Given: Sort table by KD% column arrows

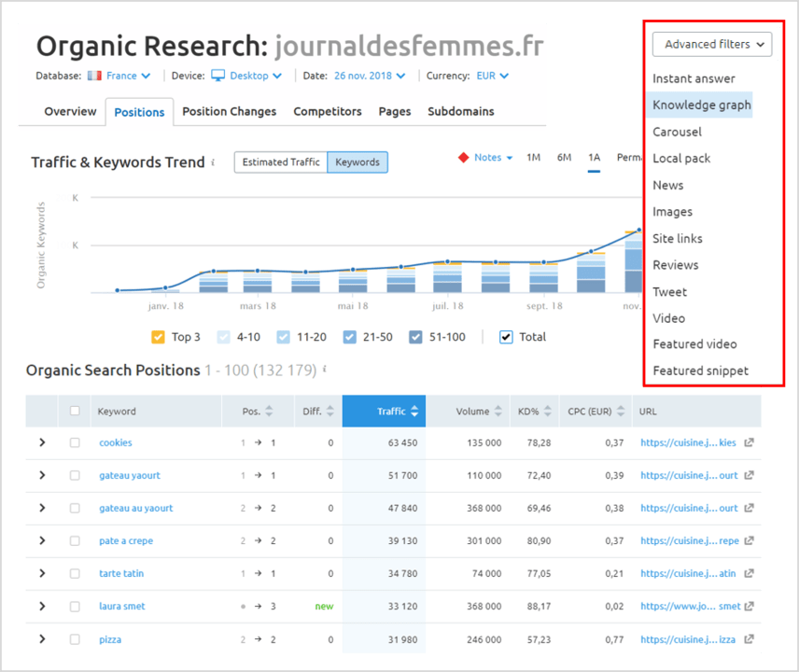Looking at the screenshot, I should pos(548,411).
